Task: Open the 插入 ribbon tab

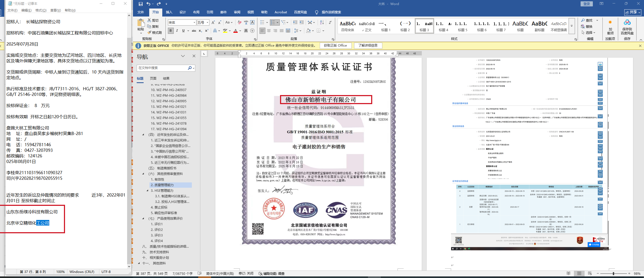Action: 169,12
